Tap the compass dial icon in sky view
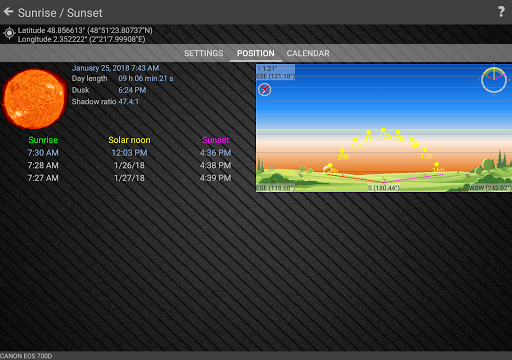This screenshot has width=512, height=360. click(494, 80)
